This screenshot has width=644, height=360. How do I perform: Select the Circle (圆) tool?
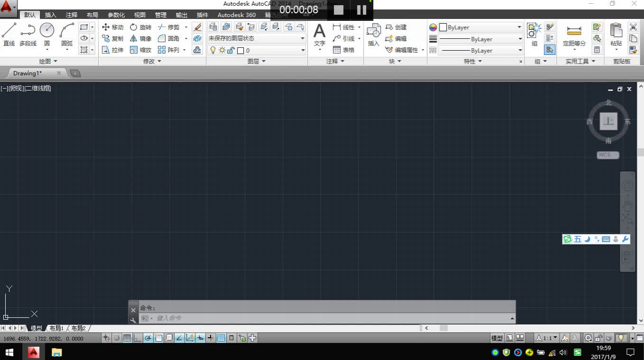click(47, 33)
